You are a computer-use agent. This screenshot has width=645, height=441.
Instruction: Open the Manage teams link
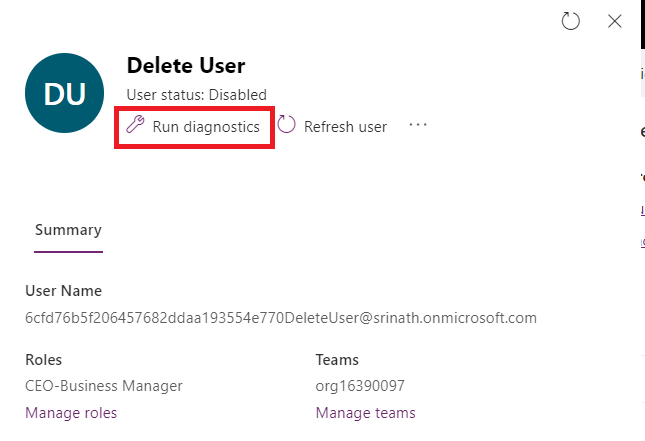(x=365, y=413)
